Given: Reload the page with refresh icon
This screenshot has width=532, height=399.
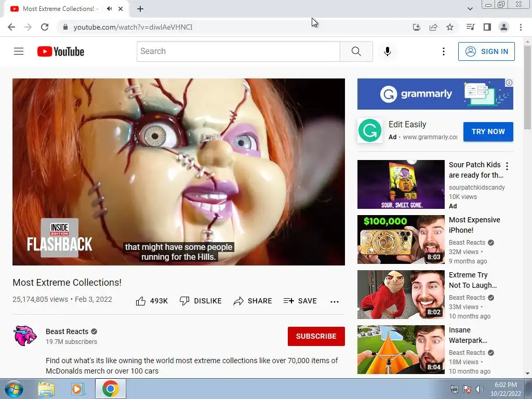Looking at the screenshot, I should [x=45, y=27].
